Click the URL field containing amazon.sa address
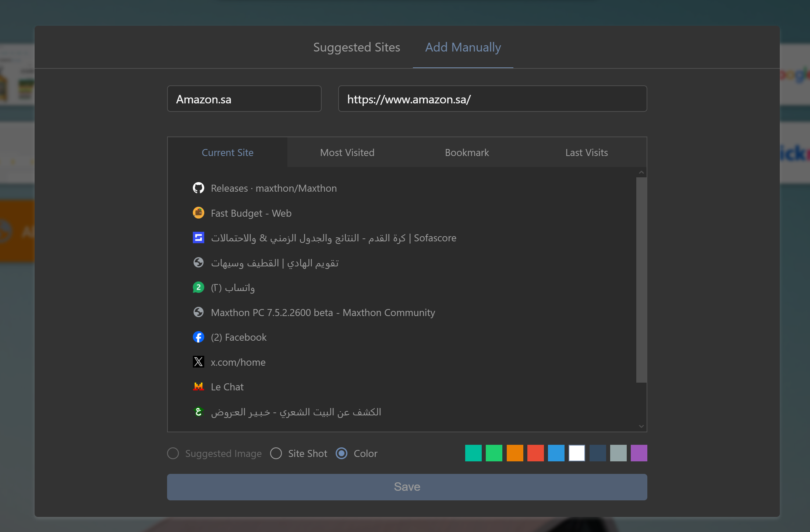Screen dimensions: 810x532 (x=492, y=99)
